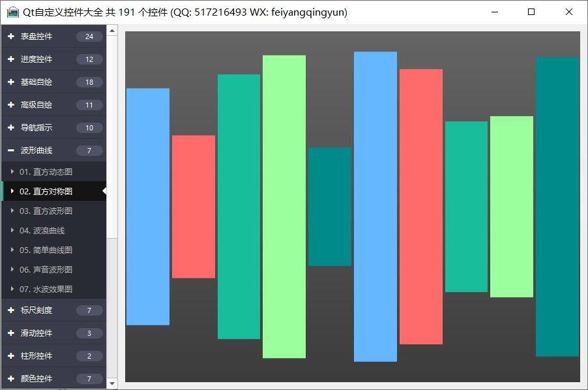Click the triangle icon beside 04. 波浪曲线
The width and height of the screenshot is (588, 390).
(12, 230)
